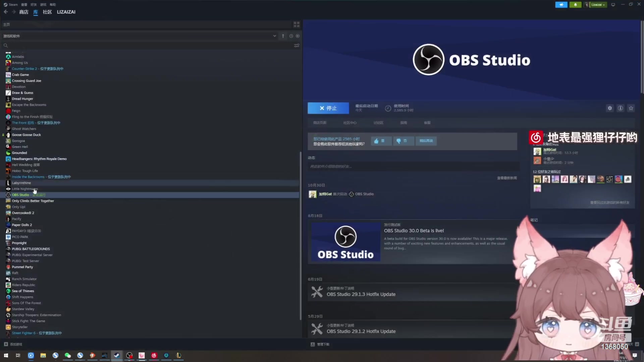
Task: Toggle favorite star for OBS Studio
Action: click(x=631, y=108)
